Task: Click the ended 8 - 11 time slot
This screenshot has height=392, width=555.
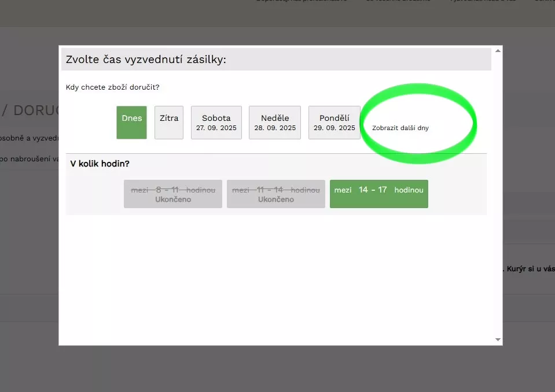Action: coord(173,194)
